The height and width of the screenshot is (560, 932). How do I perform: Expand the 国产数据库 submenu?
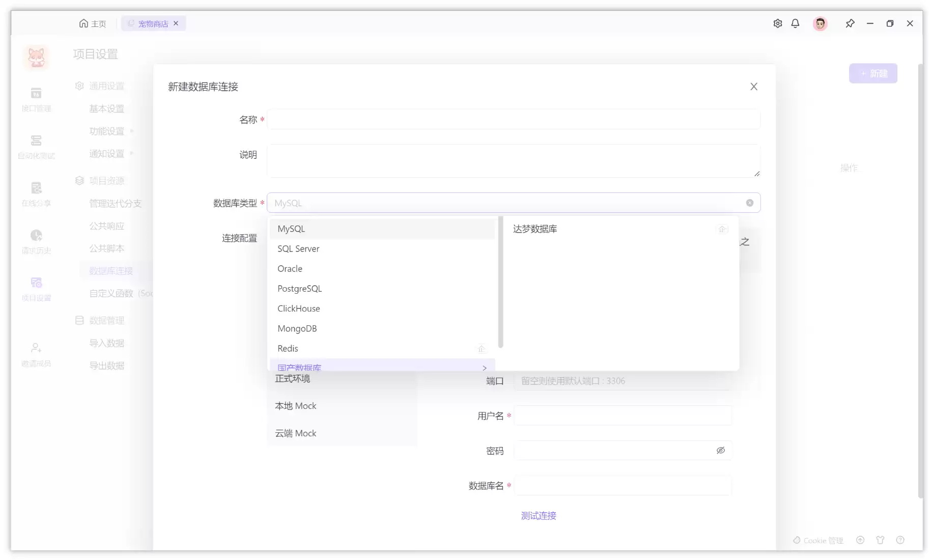pyautogui.click(x=382, y=366)
